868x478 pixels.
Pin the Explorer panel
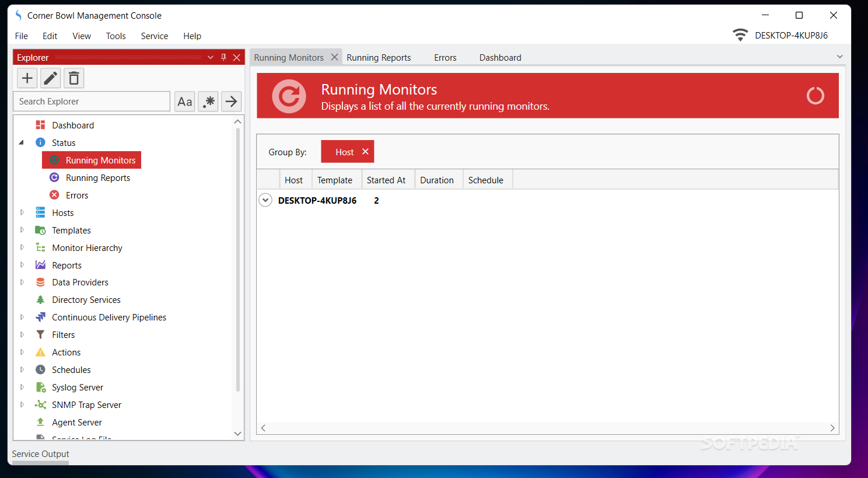click(223, 57)
